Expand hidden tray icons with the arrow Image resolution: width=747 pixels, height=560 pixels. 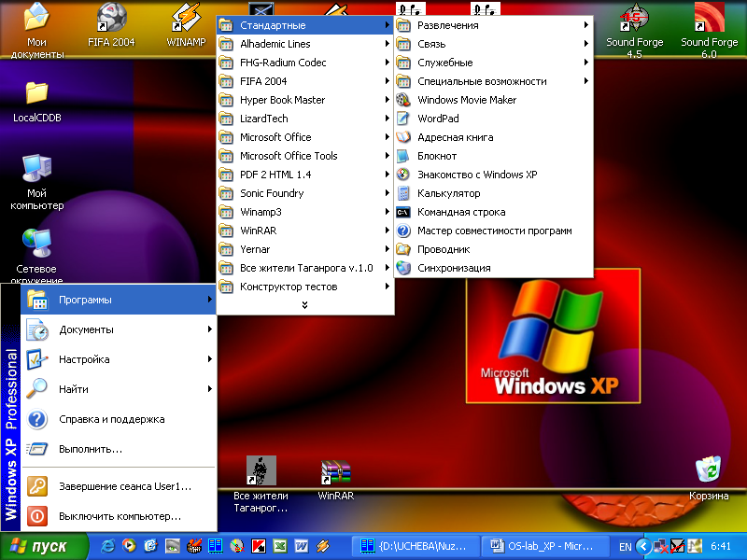pyautogui.click(x=643, y=546)
